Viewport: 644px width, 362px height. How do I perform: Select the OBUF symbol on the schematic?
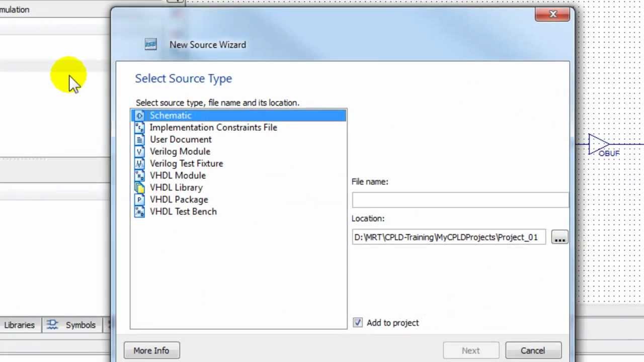(x=600, y=145)
